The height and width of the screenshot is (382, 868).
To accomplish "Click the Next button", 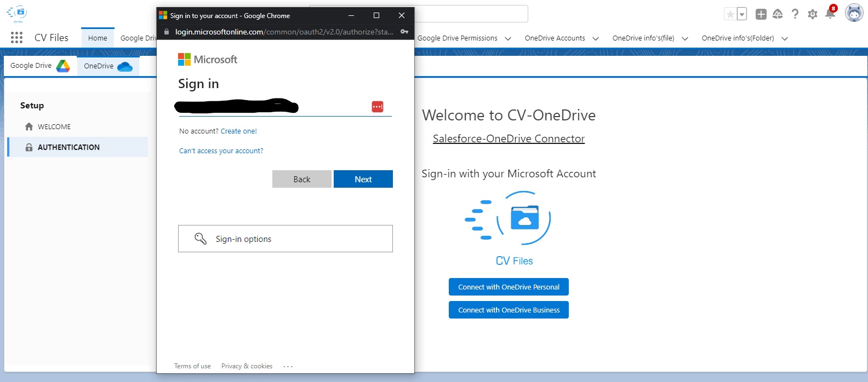I will (x=363, y=179).
